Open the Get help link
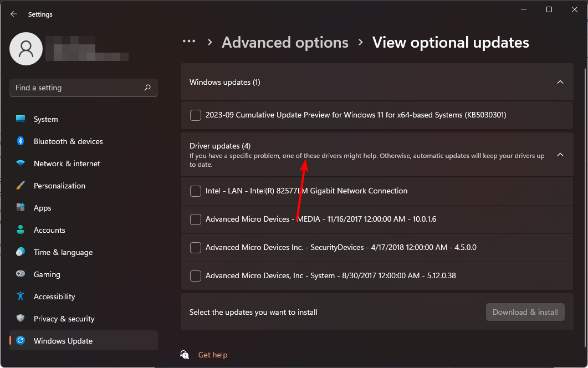This screenshot has width=588, height=368. tap(213, 355)
